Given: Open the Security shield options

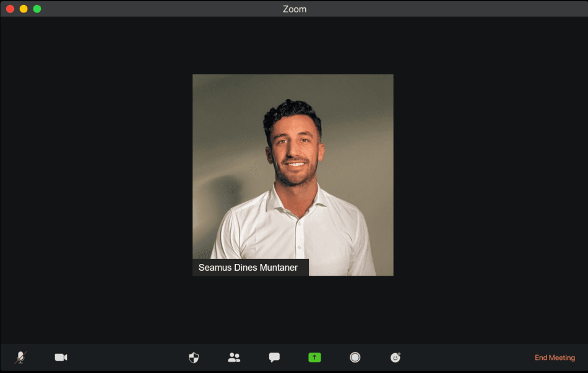Looking at the screenshot, I should (194, 358).
